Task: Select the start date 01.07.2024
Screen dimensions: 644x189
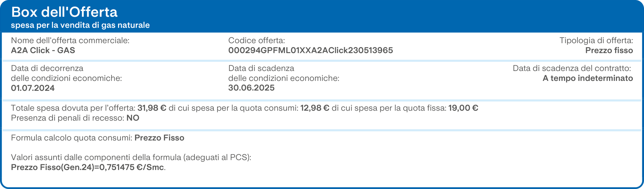Action: [33, 88]
